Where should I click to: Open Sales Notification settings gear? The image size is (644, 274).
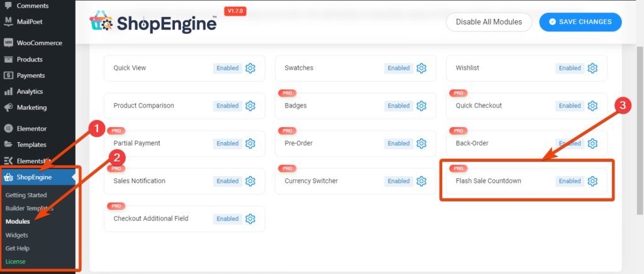(x=250, y=181)
